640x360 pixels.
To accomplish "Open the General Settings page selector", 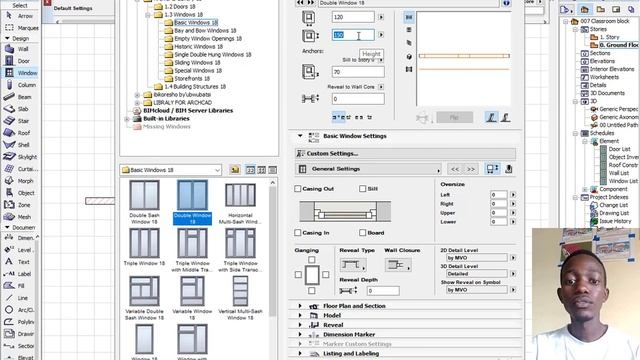I will pyautogui.click(x=369, y=169).
